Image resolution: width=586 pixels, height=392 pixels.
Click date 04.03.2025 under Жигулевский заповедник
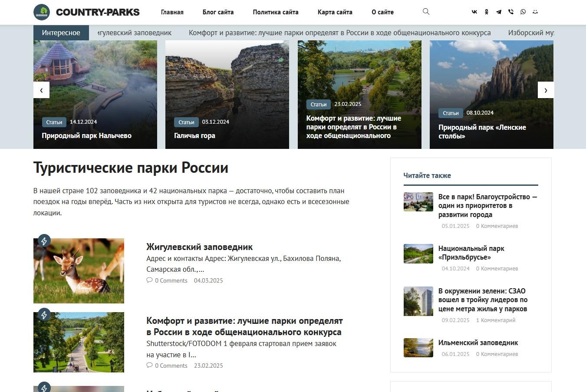[x=208, y=280]
